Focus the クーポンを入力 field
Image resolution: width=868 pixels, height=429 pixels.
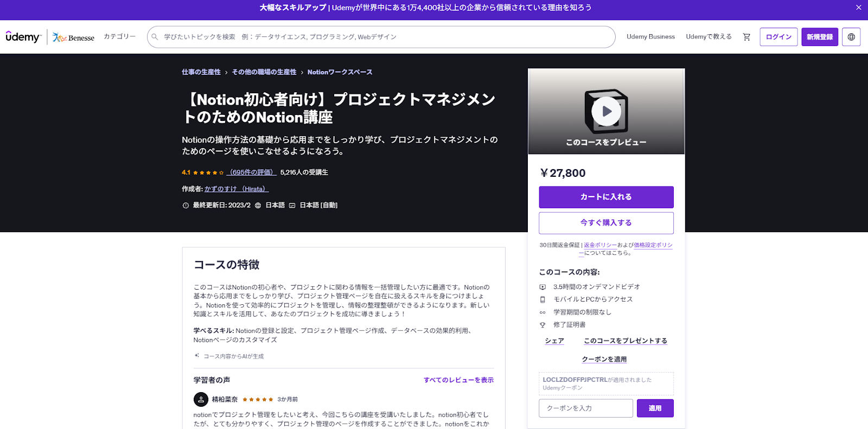586,408
